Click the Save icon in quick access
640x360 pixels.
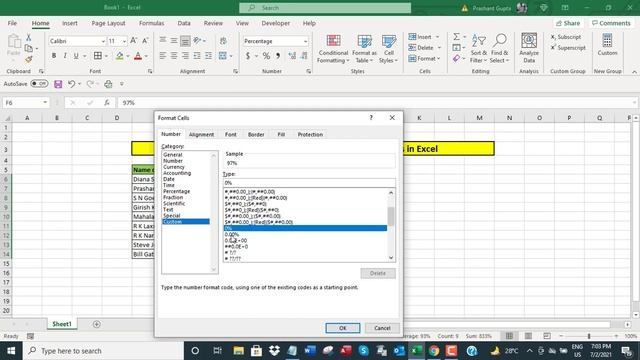[x=58, y=84]
